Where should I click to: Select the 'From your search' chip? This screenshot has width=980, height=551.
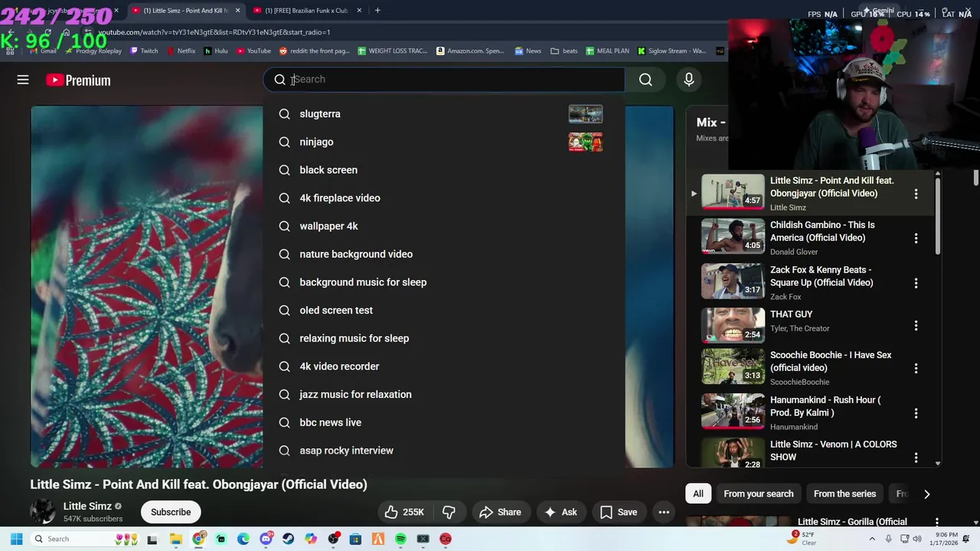[x=759, y=494]
